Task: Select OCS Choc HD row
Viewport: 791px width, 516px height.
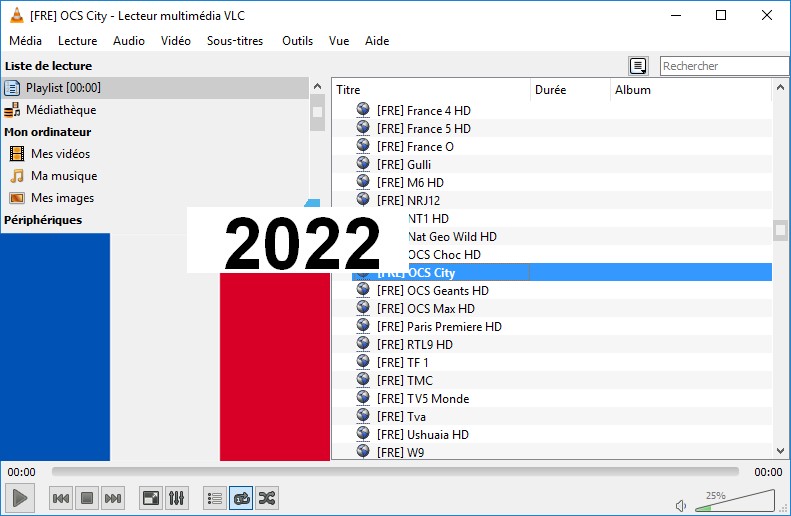Action: (x=590, y=255)
